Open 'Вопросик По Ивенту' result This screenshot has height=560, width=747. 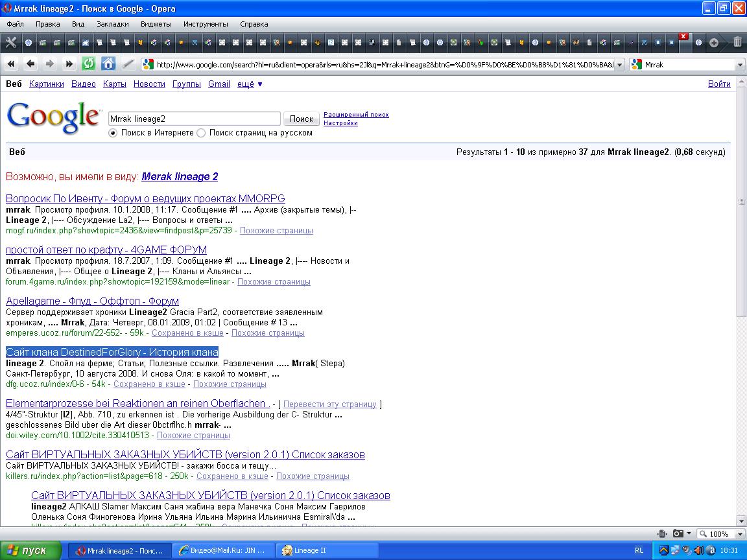145,198
